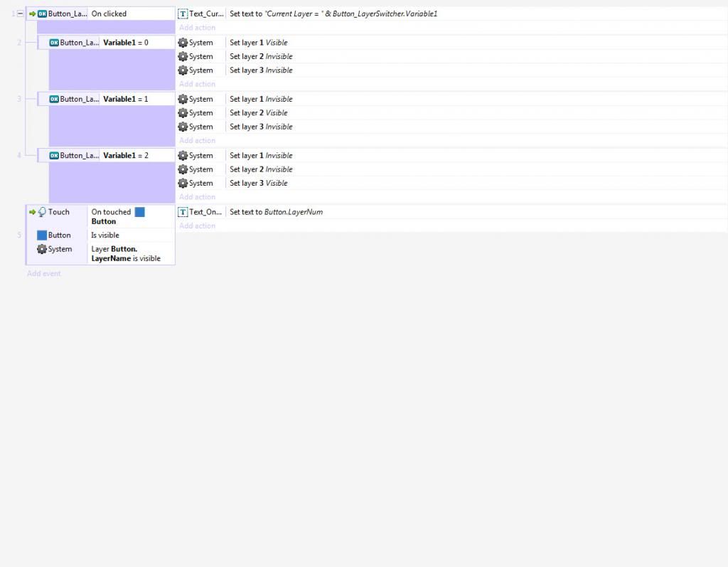Select the Is visible condition of Button
The image size is (728, 567).
click(x=105, y=235)
